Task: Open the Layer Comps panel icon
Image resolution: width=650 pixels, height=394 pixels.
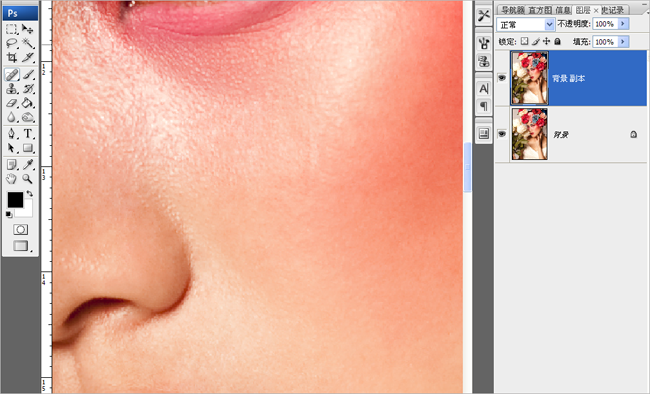Action: [483, 134]
